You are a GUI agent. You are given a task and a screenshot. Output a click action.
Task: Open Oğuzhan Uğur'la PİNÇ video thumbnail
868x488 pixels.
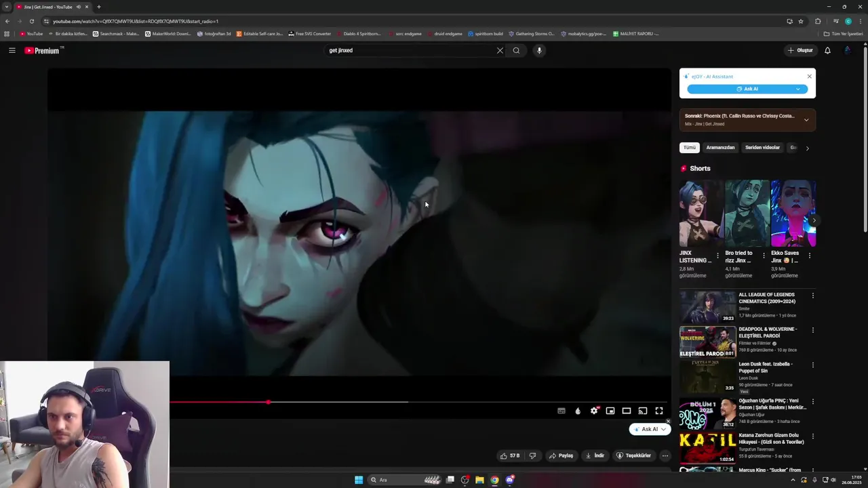click(x=707, y=413)
